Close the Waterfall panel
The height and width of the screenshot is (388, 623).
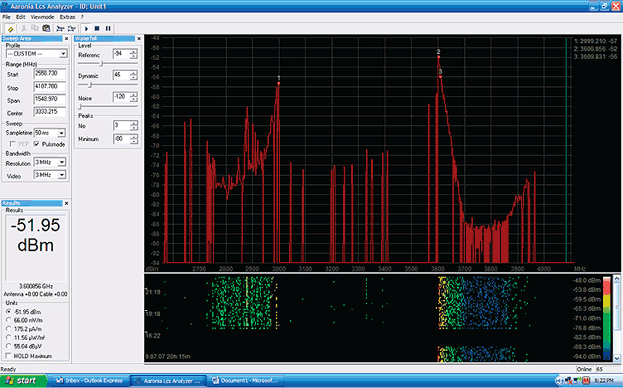pos(139,39)
